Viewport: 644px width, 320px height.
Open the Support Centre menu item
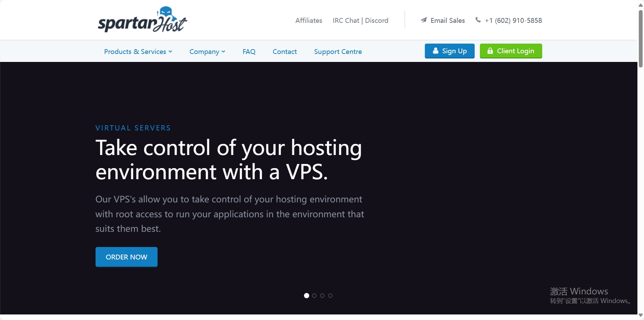coord(338,52)
